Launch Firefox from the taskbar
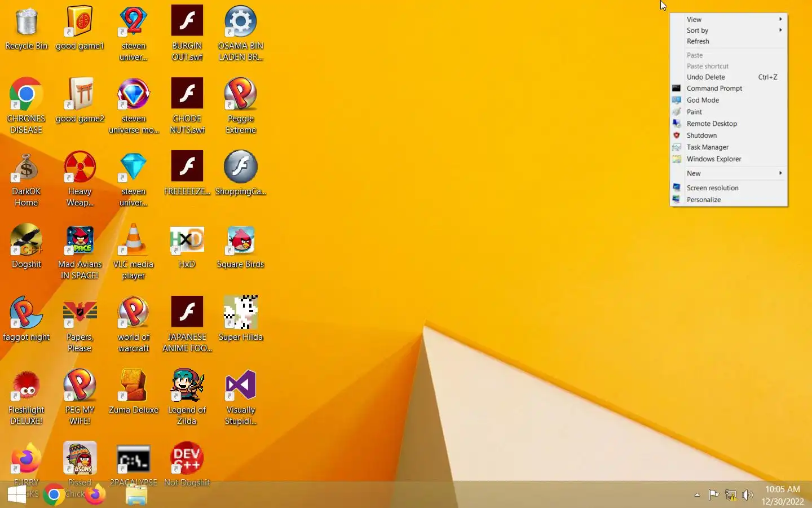Screen dimensions: 812x508 (95, 495)
